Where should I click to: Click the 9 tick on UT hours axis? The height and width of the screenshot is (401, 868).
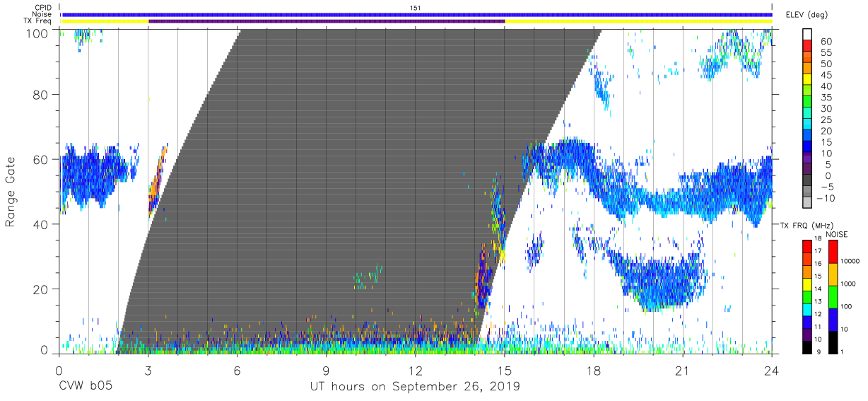326,370
